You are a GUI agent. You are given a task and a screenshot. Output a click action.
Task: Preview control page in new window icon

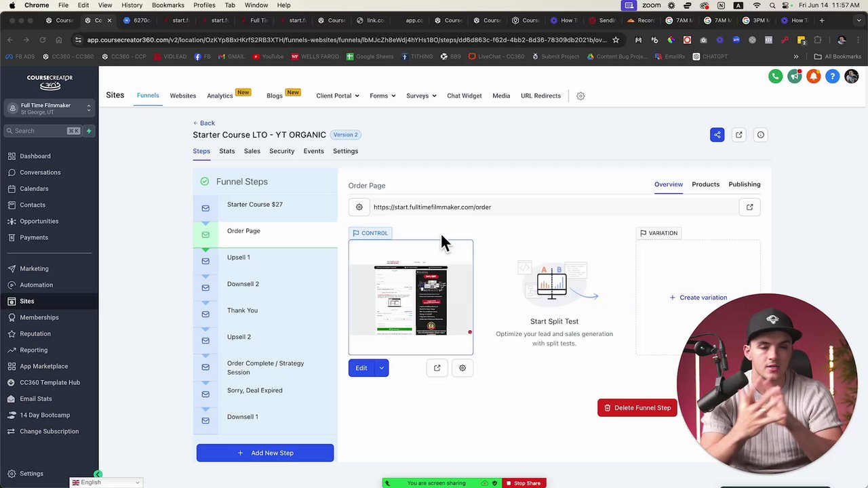point(437,368)
